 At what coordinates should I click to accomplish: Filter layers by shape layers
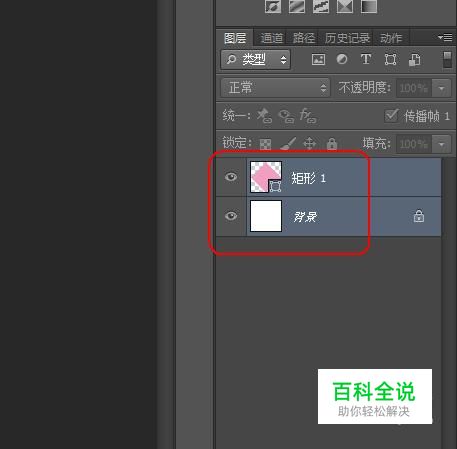390,60
